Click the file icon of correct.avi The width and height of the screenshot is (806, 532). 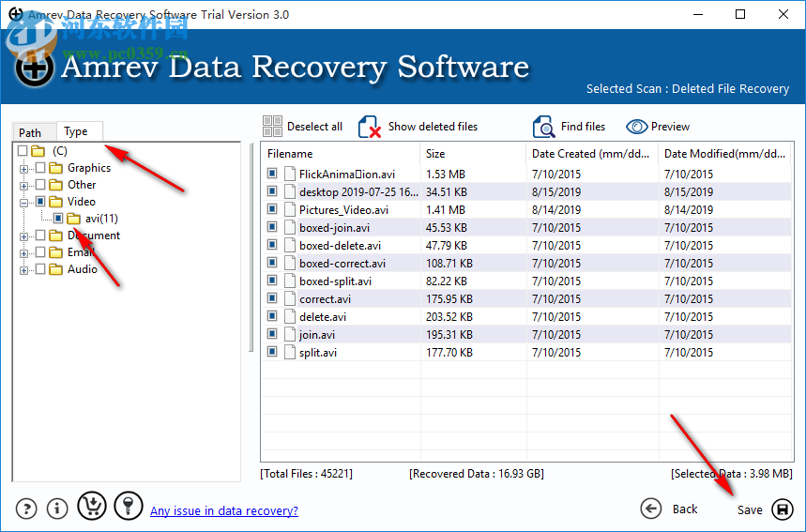(x=291, y=298)
